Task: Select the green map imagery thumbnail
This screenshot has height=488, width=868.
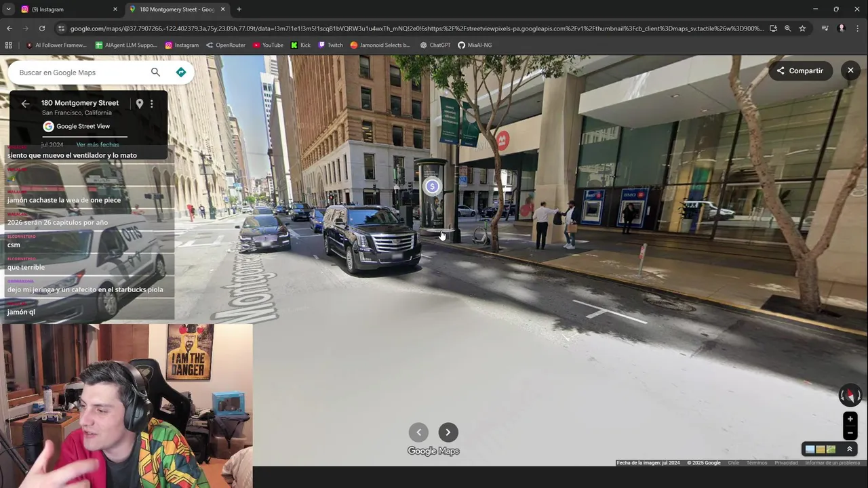Action: pyautogui.click(x=831, y=449)
